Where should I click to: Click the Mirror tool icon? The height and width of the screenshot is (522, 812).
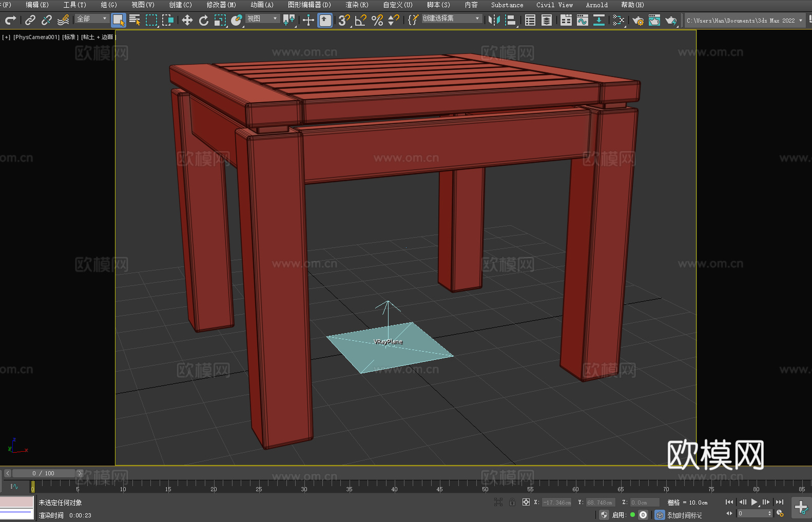(494, 20)
